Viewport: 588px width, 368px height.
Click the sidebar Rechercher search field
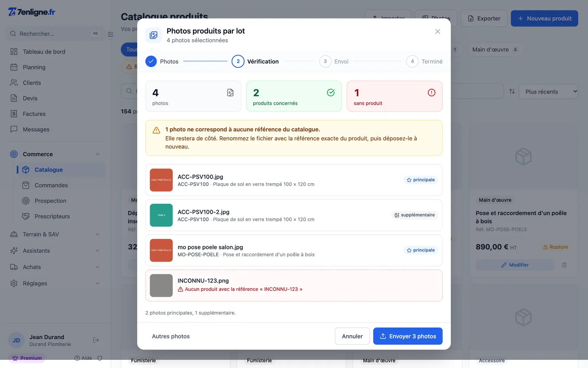tap(55, 34)
